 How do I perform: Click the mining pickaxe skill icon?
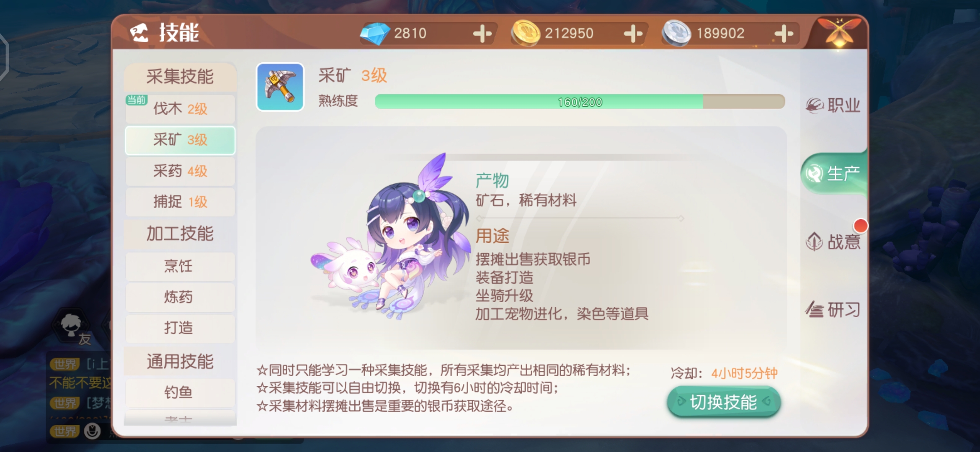click(280, 87)
